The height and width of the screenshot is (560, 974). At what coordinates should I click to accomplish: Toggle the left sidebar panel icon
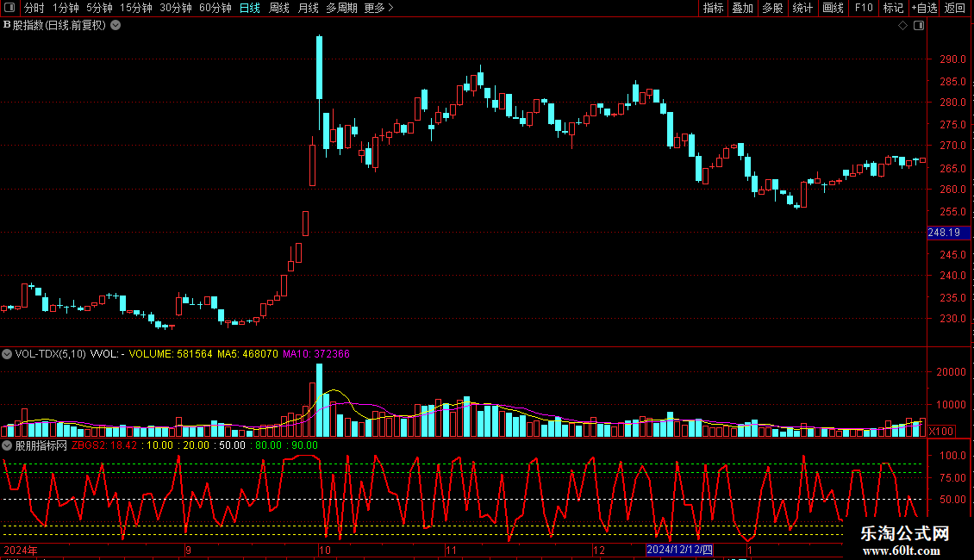(x=9, y=8)
